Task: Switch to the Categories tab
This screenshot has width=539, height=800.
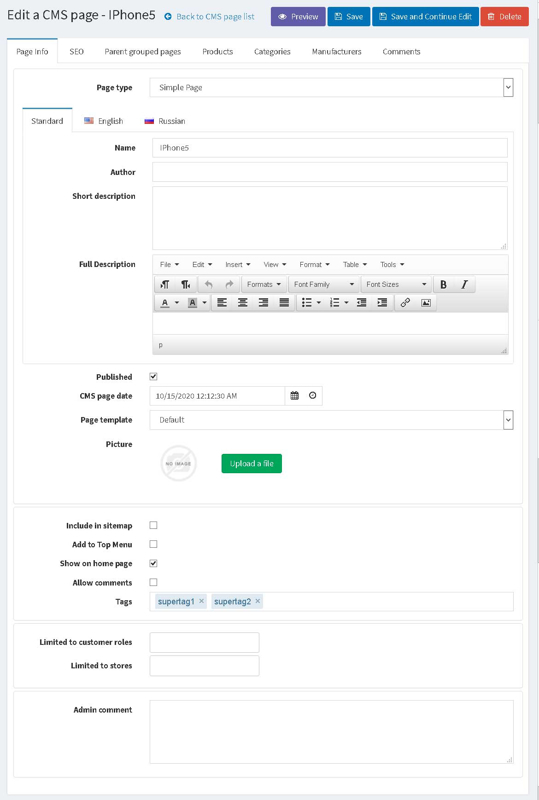Action: click(272, 52)
